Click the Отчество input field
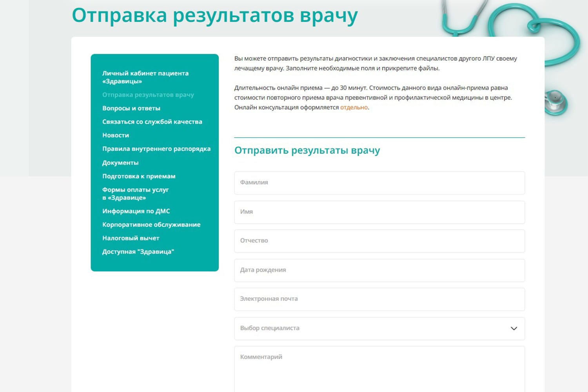The image size is (588, 392). [x=379, y=241]
